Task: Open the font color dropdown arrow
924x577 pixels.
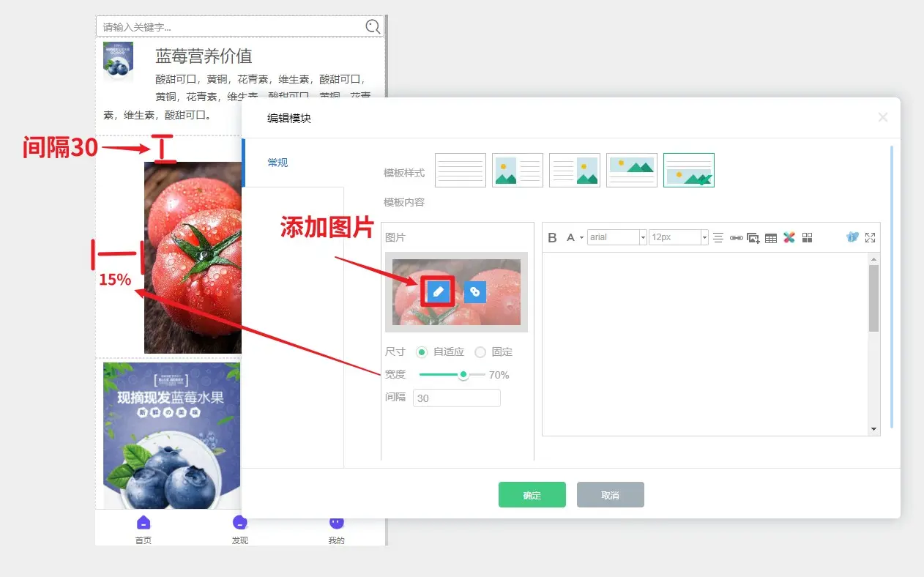Action: point(581,238)
